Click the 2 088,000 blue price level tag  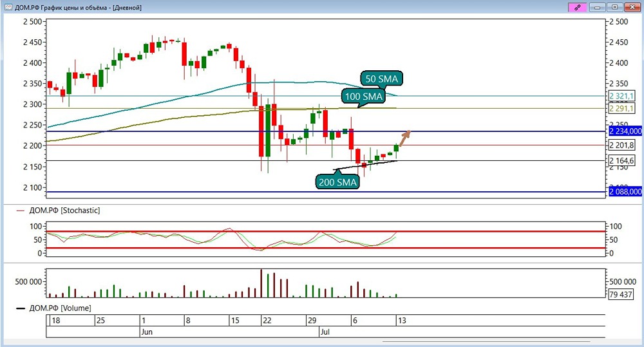tap(625, 191)
